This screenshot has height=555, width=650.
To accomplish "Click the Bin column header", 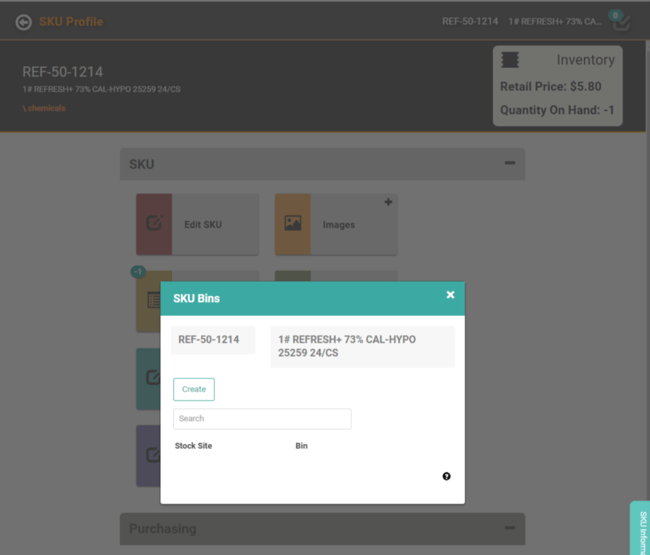I will tap(301, 446).
